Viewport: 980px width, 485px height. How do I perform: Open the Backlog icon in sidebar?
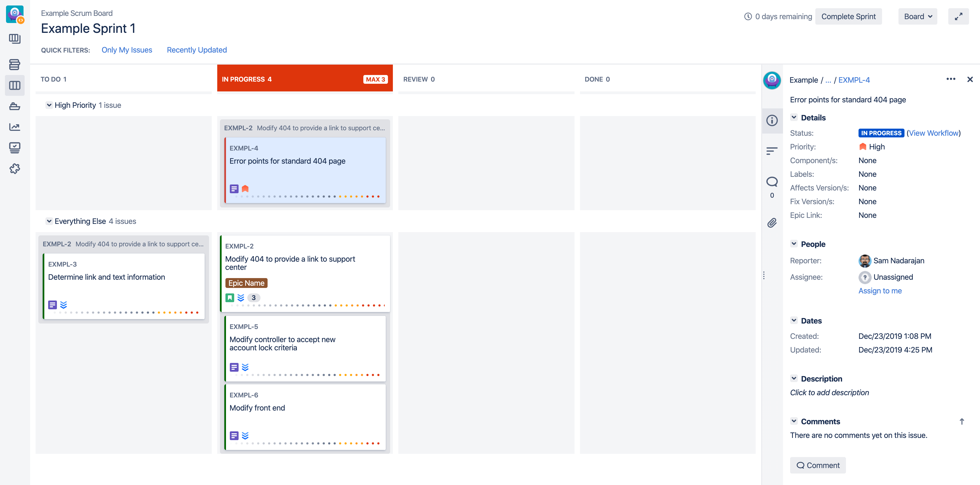[15, 64]
